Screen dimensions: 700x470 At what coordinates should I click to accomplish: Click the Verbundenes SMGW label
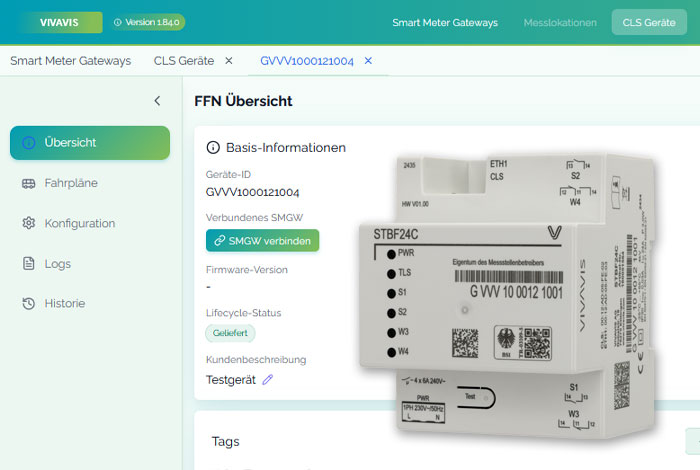(254, 218)
